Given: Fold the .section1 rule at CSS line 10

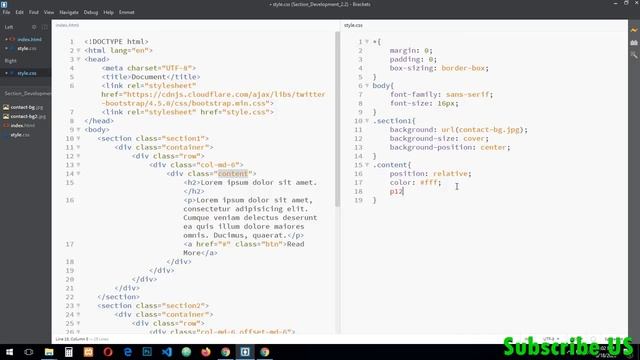Looking at the screenshot, I should tap(367, 121).
